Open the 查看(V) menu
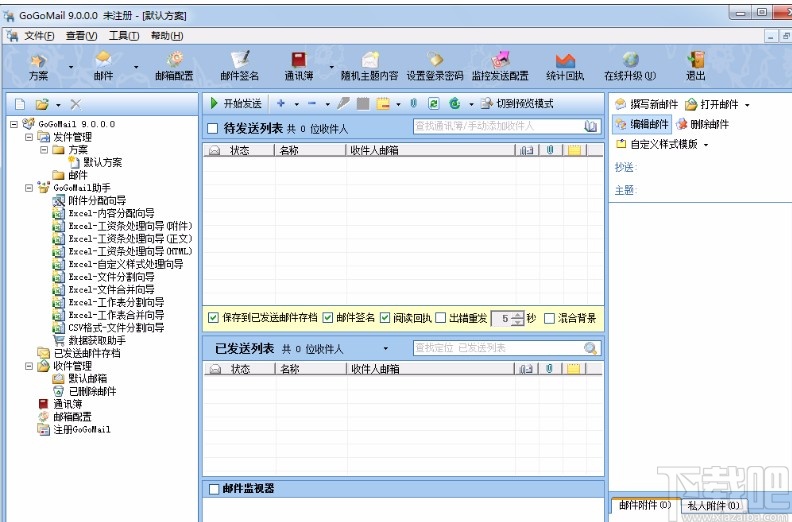Viewport: 792px width, 522px height. pos(81,35)
